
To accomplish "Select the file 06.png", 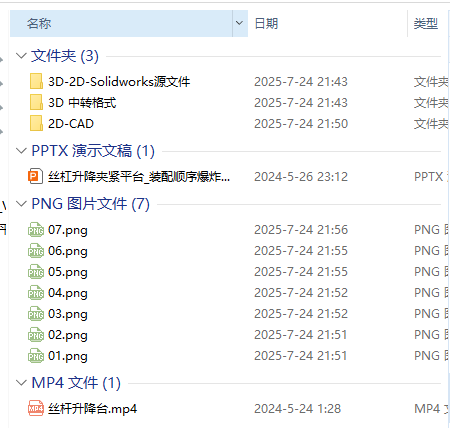I will 68,251.
